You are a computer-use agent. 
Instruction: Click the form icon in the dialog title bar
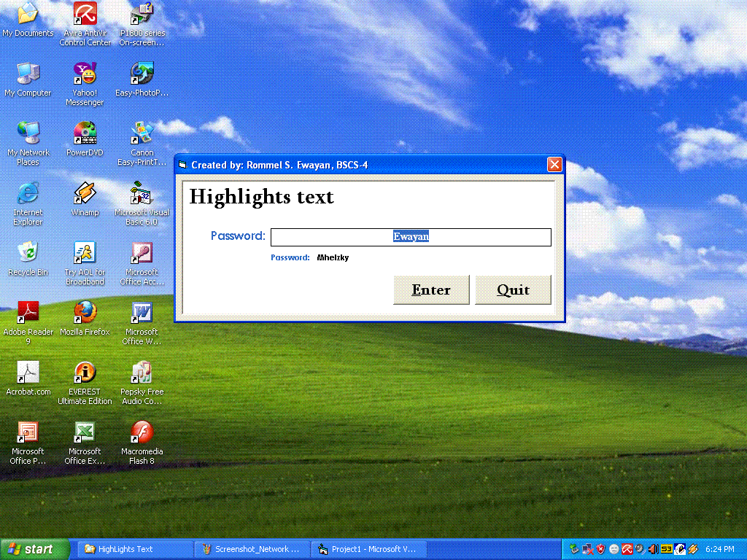tap(182, 165)
